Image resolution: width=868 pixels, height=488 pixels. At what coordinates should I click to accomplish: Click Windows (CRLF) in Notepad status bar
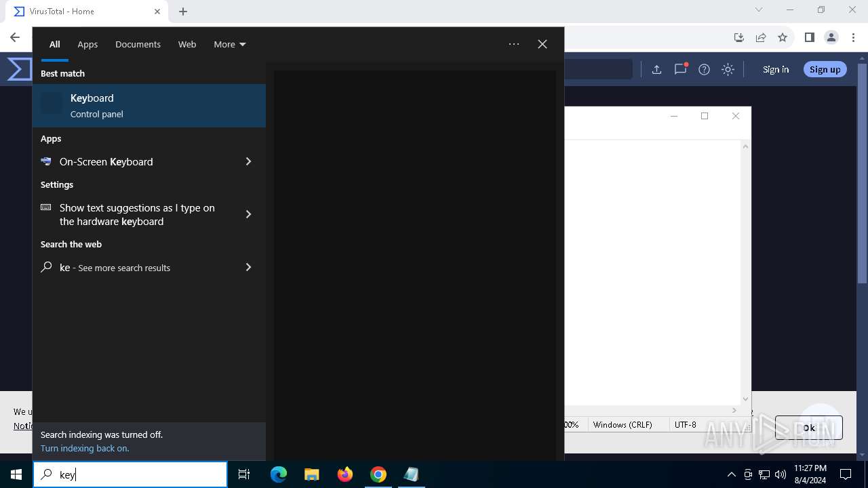pos(623,424)
